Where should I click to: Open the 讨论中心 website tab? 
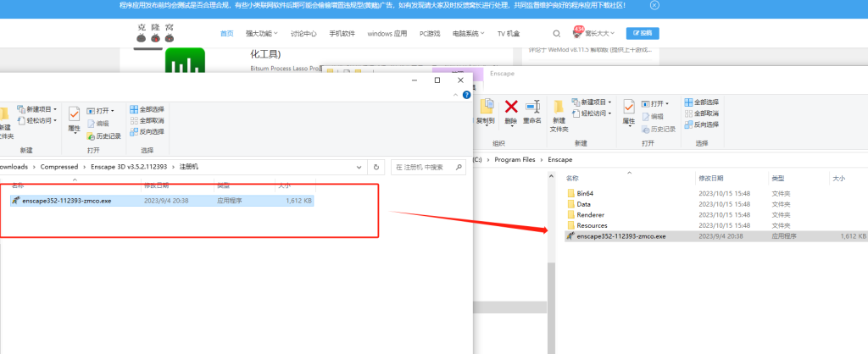[x=303, y=34]
